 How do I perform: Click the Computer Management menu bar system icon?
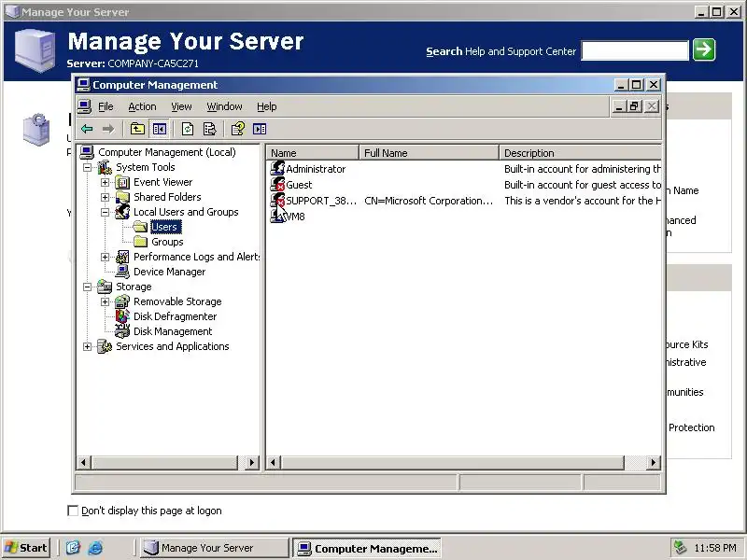[x=84, y=106]
